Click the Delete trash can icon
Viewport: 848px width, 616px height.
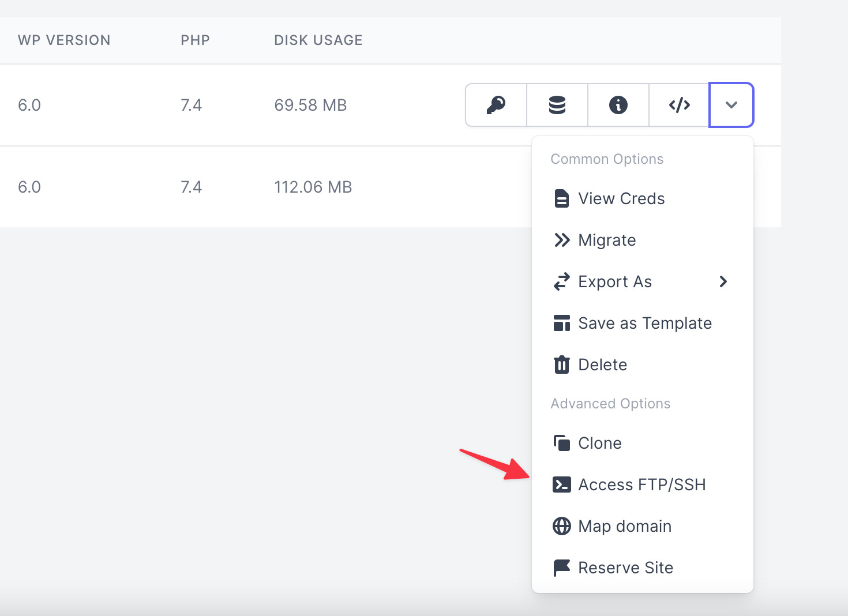tap(562, 365)
